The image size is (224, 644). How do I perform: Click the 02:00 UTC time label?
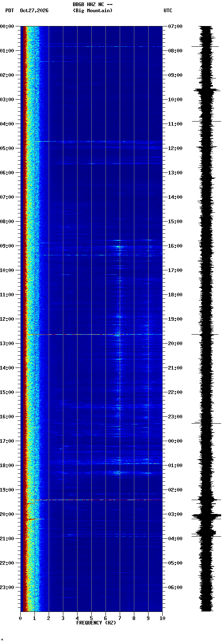point(175,490)
